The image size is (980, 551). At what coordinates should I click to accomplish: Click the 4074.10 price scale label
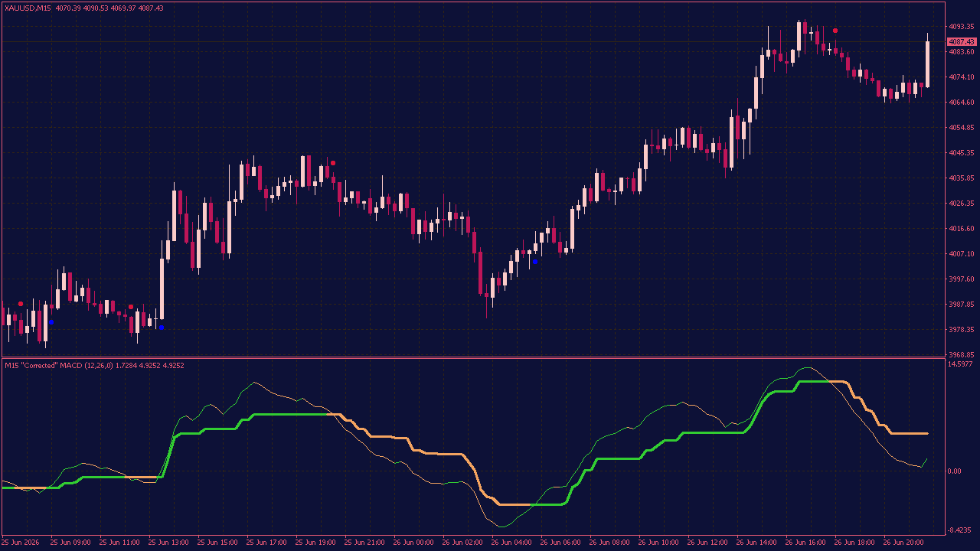[961, 77]
